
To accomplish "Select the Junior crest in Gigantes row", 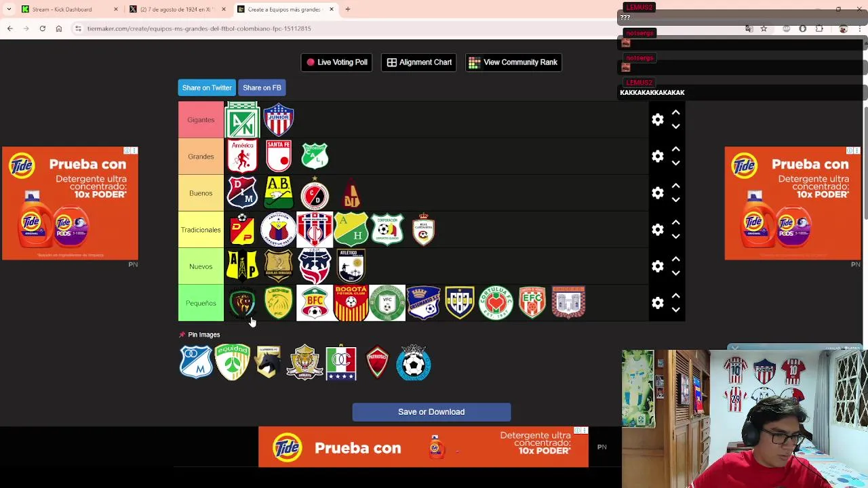I will coord(279,120).
